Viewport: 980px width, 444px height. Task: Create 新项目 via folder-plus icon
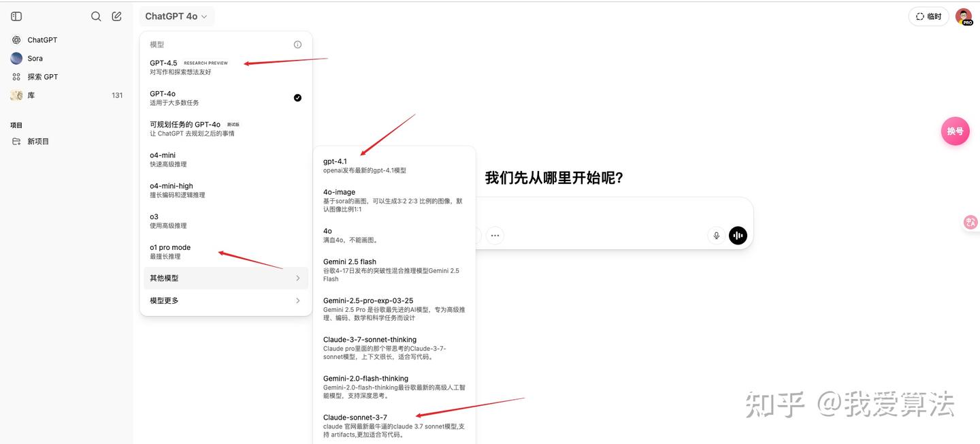[16, 142]
